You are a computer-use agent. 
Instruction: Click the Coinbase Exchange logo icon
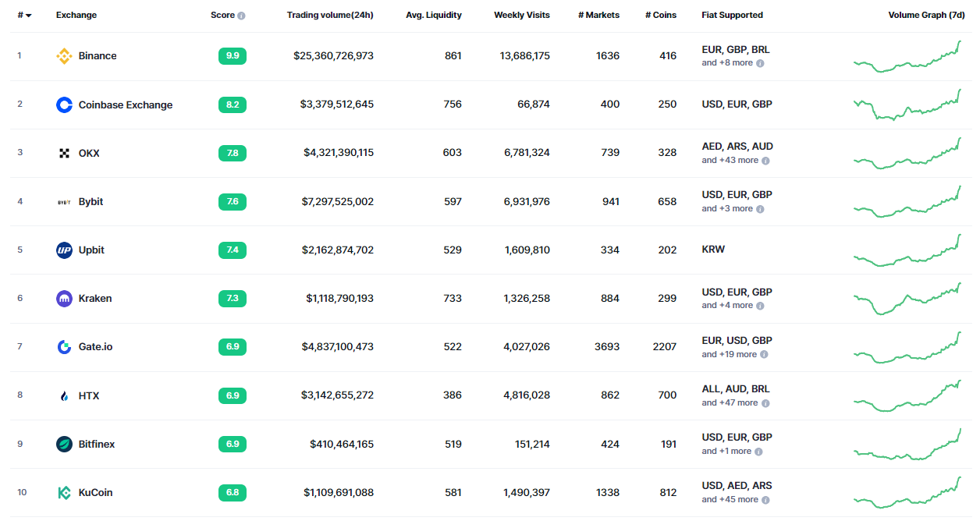(64, 105)
